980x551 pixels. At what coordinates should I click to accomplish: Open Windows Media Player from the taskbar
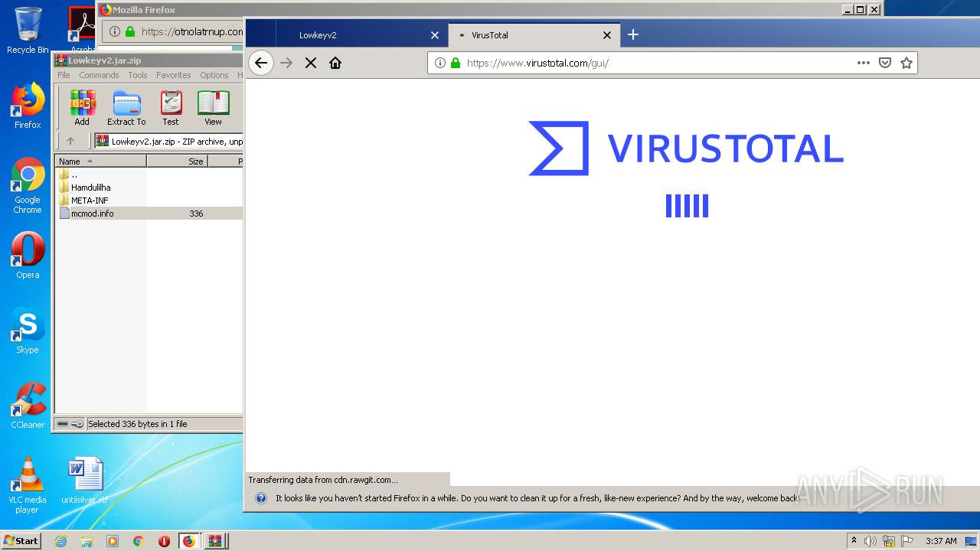click(113, 541)
